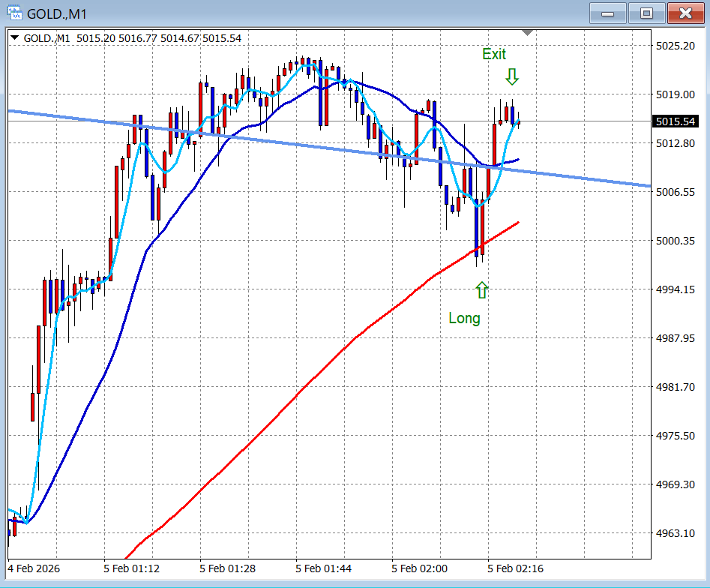Click the current price label 5015.54

(x=674, y=121)
